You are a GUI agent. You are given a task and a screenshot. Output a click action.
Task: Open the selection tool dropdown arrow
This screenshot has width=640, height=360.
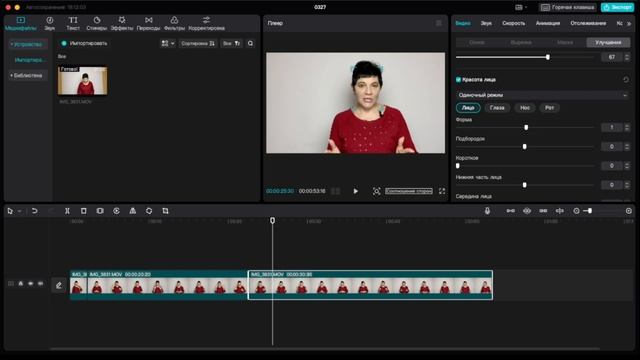(19, 211)
